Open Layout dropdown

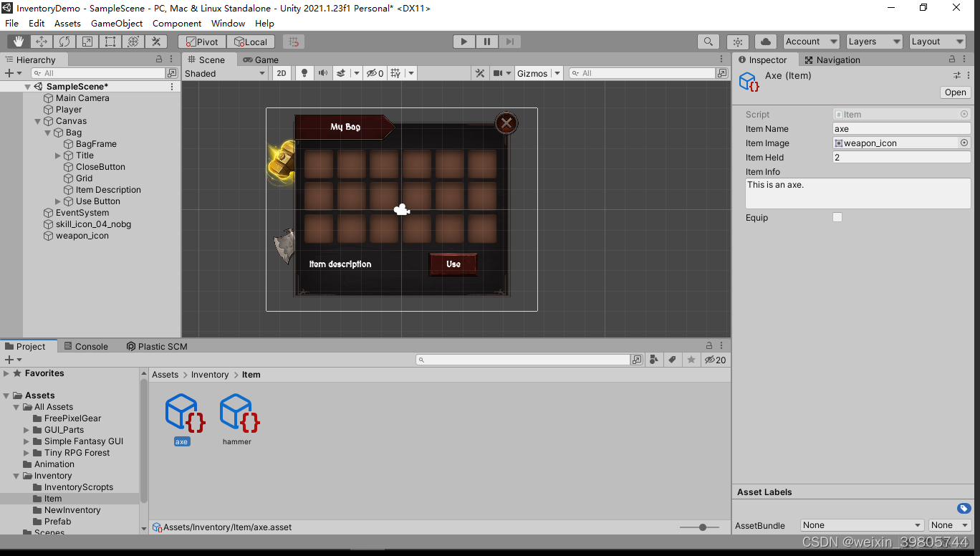(938, 42)
